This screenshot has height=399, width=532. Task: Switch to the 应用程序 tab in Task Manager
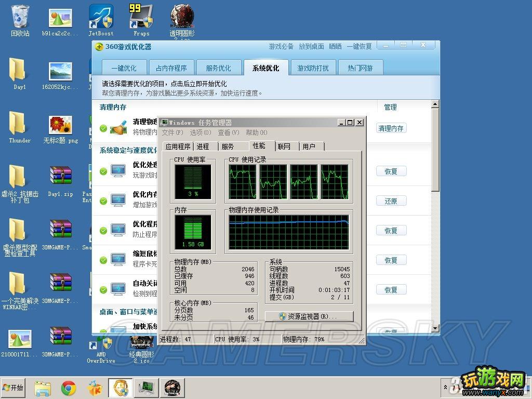178,146
